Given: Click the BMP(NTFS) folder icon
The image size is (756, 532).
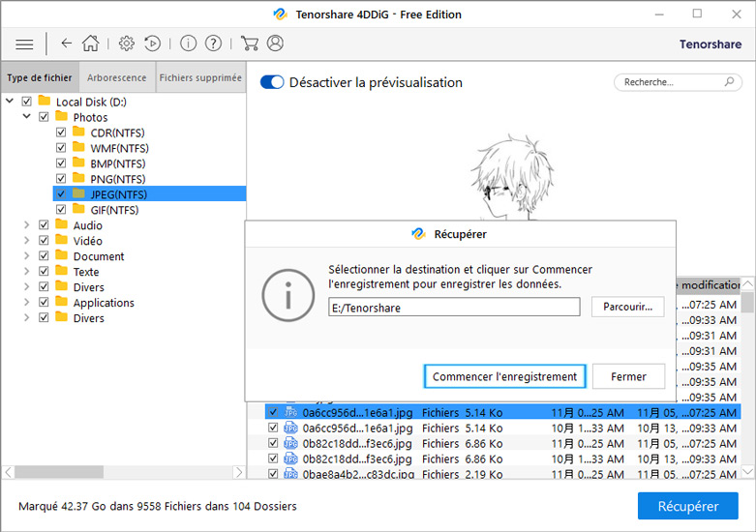Looking at the screenshot, I should tap(78, 163).
